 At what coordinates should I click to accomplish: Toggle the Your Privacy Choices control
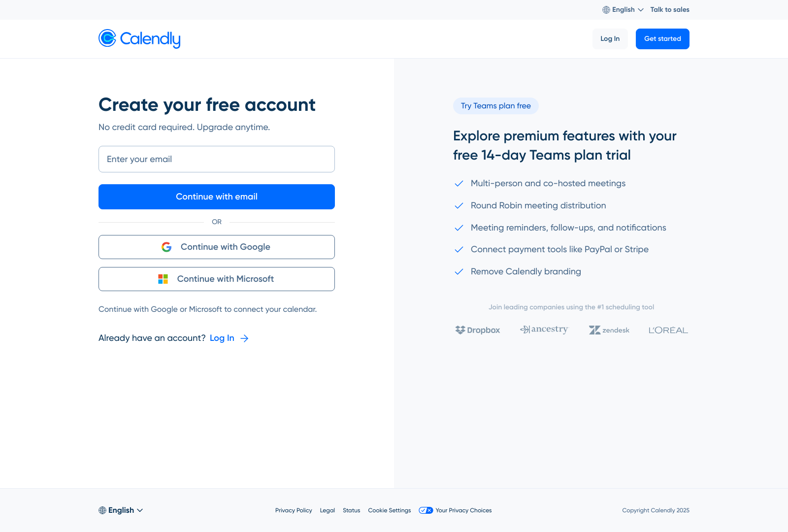coord(425,510)
